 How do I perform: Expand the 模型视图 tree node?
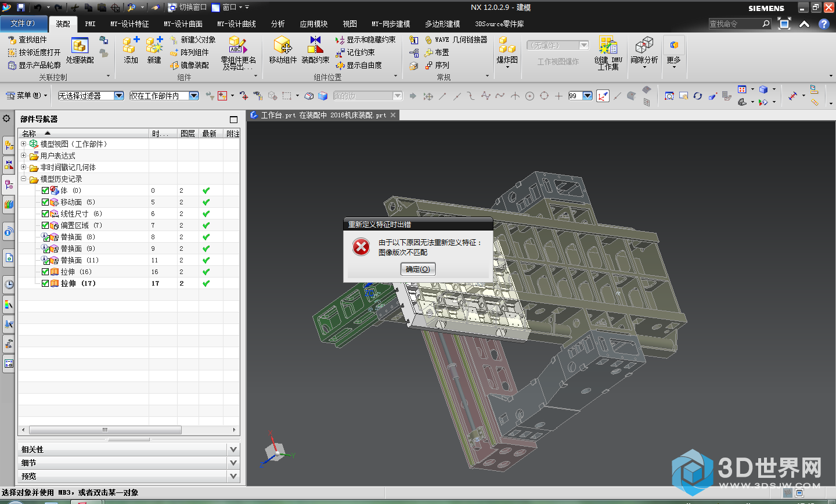coord(24,144)
